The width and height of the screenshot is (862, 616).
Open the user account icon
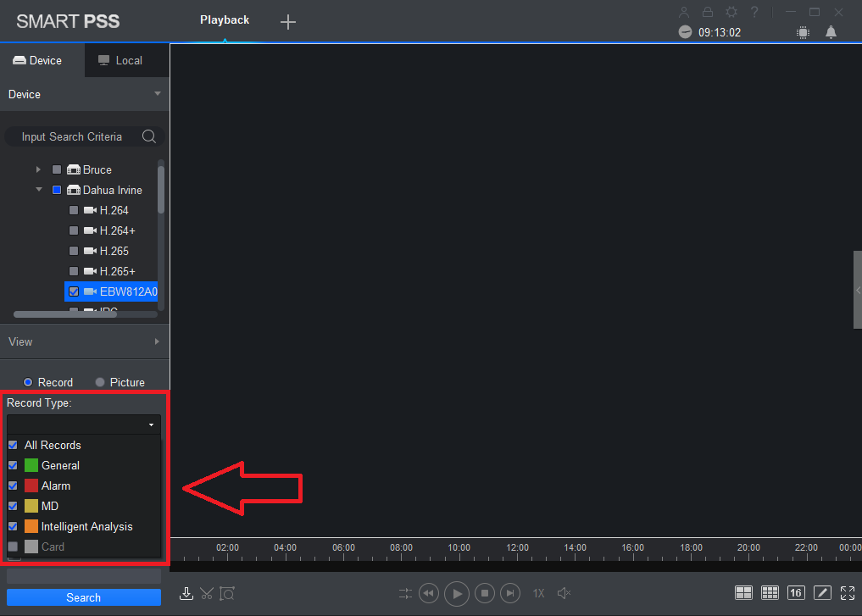684,12
